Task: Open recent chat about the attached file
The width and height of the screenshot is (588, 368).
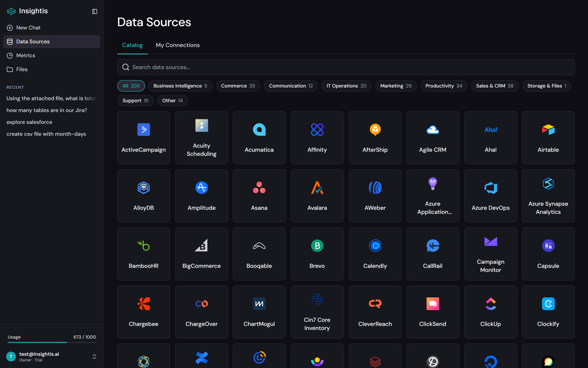Action: coord(52,98)
